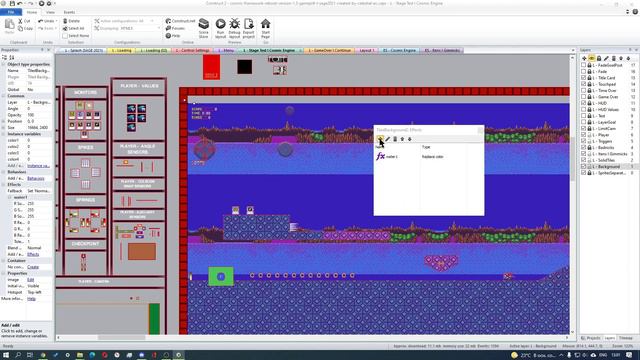The width and height of the screenshot is (640, 360).
Task: Toggle visibility checkbox for layer Touchpad
Action: click(x=584, y=84)
